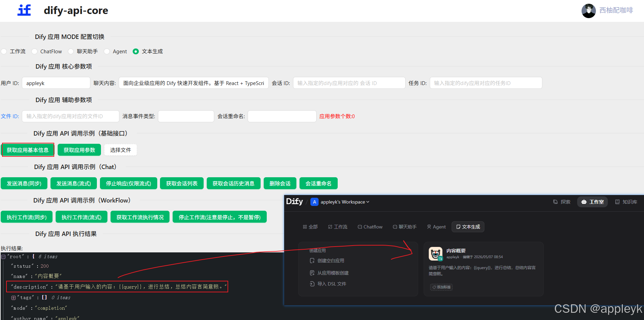The width and height of the screenshot is (644, 320).
Task: Click the 停止工作流 button
Action: [219, 217]
